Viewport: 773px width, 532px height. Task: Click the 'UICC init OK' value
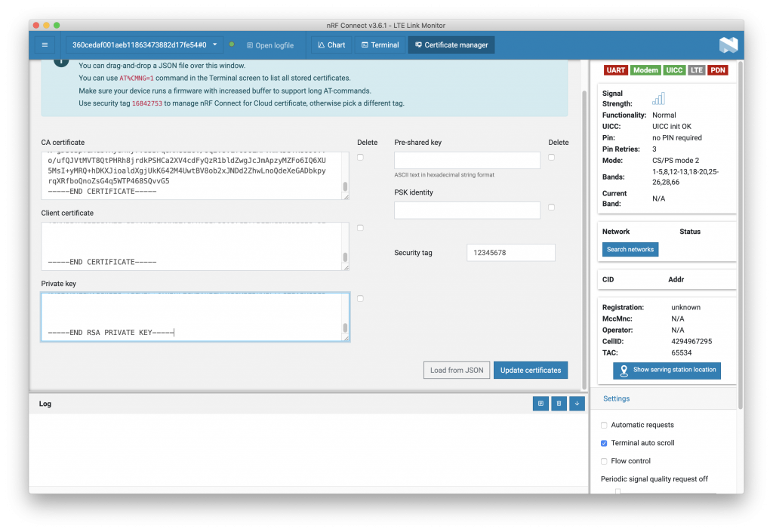(671, 127)
